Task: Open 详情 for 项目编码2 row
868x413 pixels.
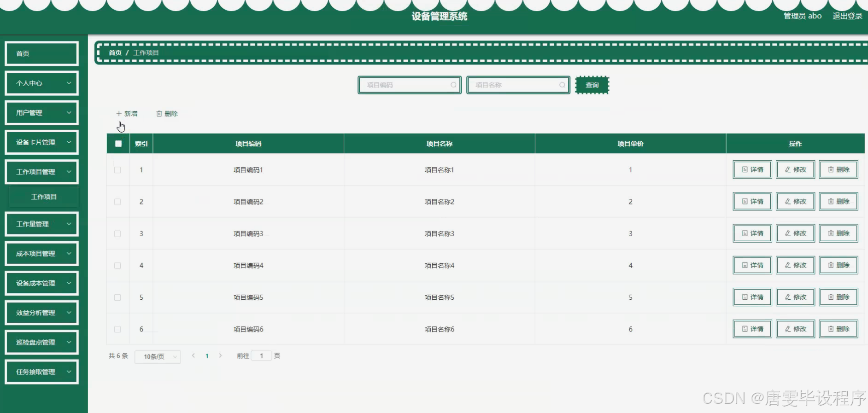Action: pyautogui.click(x=752, y=201)
